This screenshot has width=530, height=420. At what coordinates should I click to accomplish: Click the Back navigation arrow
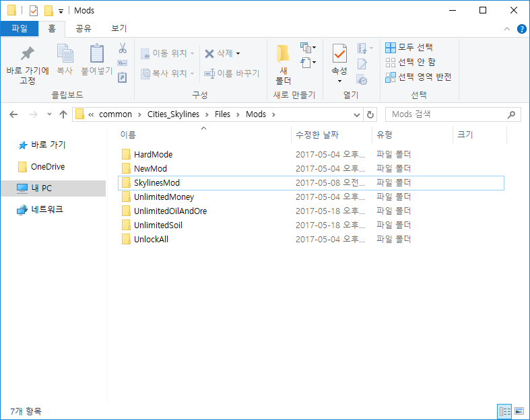(13, 114)
